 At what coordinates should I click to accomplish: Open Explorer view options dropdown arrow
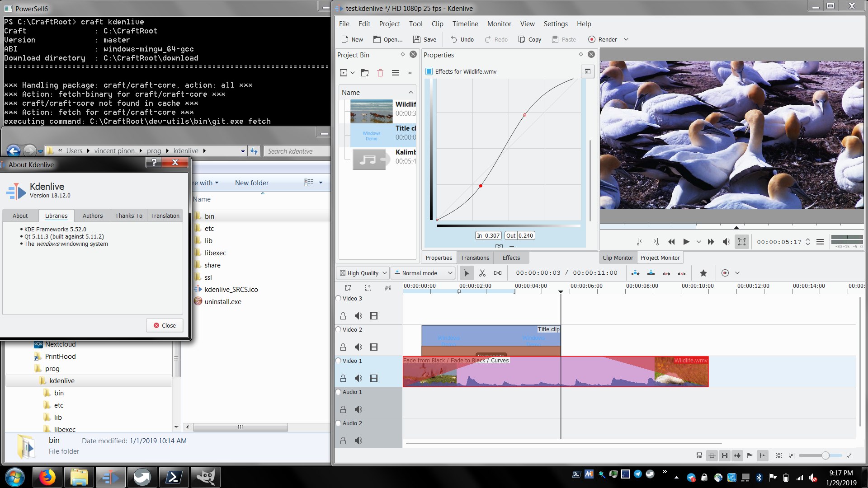(x=321, y=183)
